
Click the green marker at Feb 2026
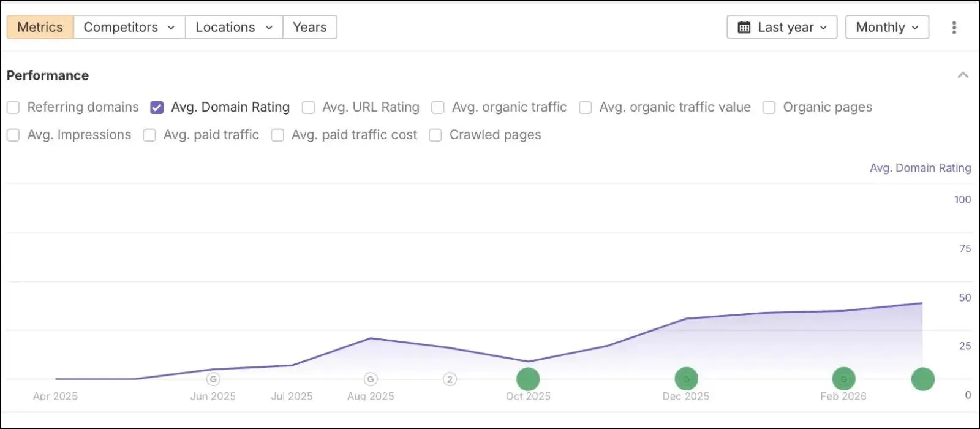pos(843,379)
